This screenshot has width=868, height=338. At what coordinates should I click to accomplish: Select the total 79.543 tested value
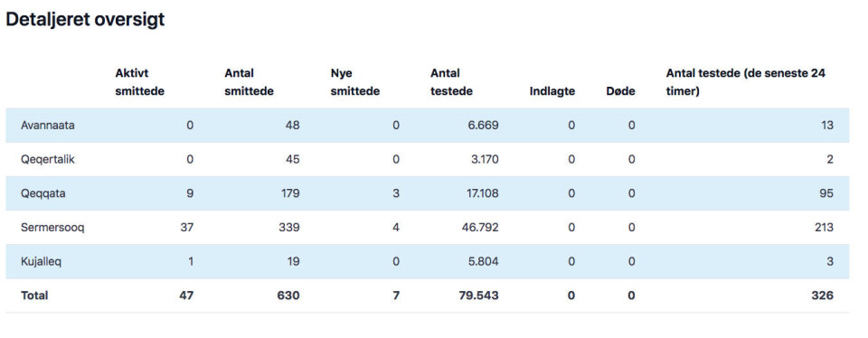[x=478, y=296]
